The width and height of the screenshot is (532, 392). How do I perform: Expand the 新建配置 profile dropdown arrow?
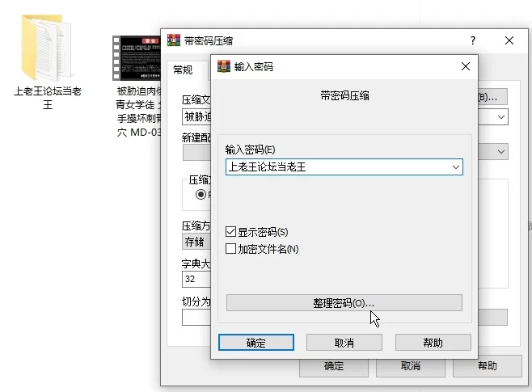(501, 151)
